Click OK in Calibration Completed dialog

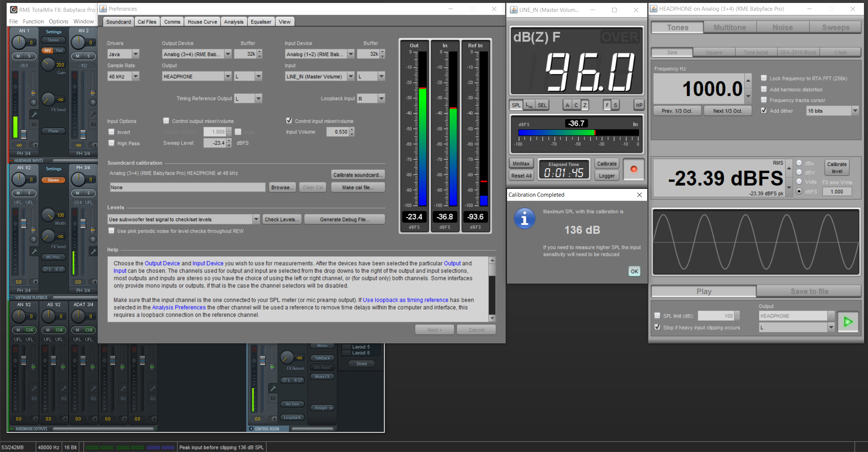[x=634, y=271]
